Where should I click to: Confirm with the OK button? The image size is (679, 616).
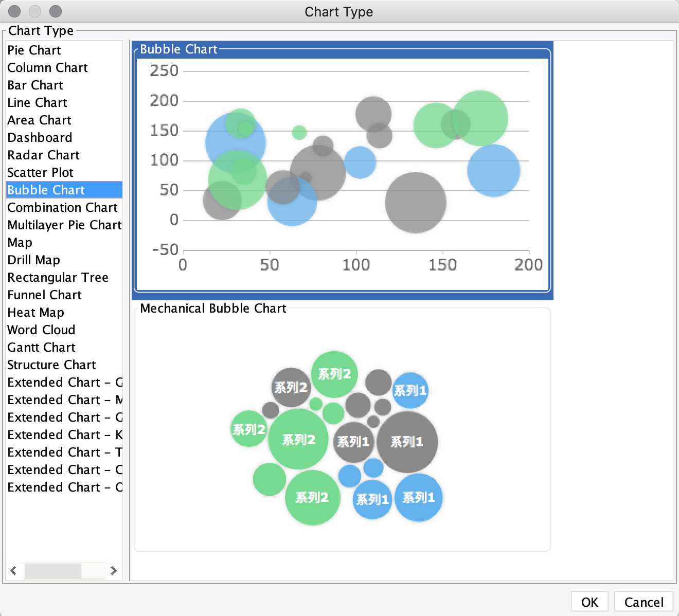point(589,602)
